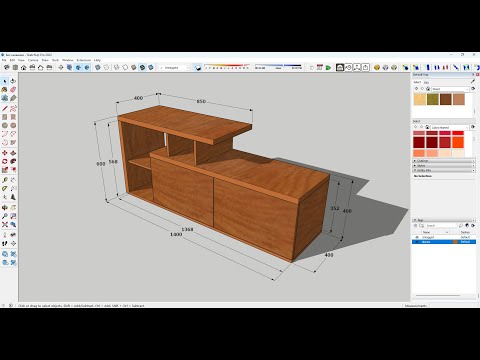This screenshot has width=480, height=360.
Task: Open the Camera menu
Action: (33, 60)
